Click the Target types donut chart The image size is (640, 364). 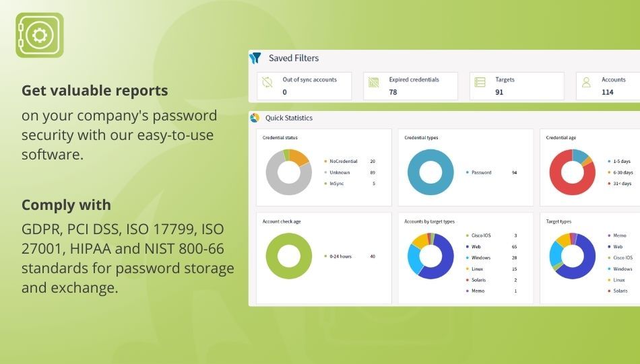(x=572, y=256)
